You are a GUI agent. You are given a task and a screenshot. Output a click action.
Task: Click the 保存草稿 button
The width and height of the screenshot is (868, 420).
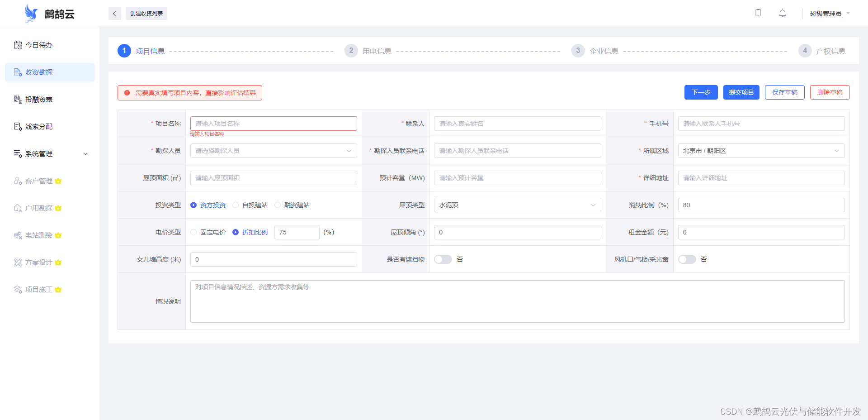tap(785, 92)
